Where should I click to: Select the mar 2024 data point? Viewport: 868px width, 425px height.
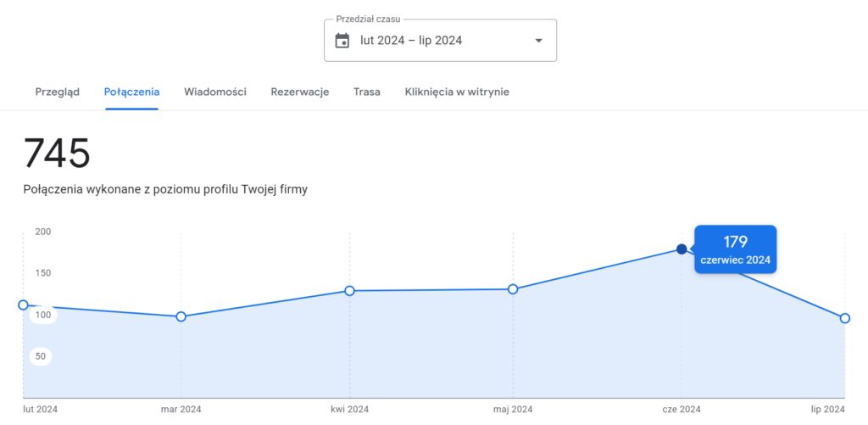tap(181, 316)
